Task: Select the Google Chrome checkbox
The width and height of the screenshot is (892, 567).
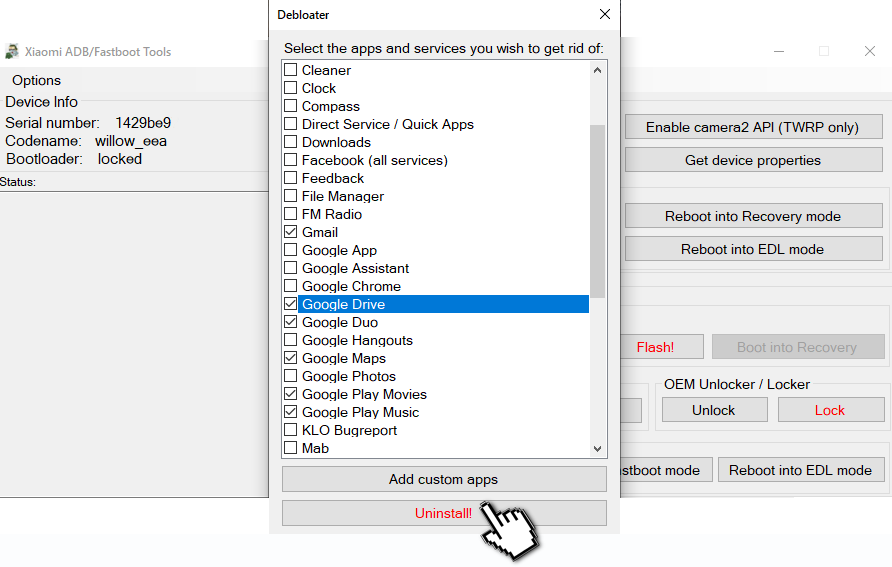Action: click(x=290, y=285)
